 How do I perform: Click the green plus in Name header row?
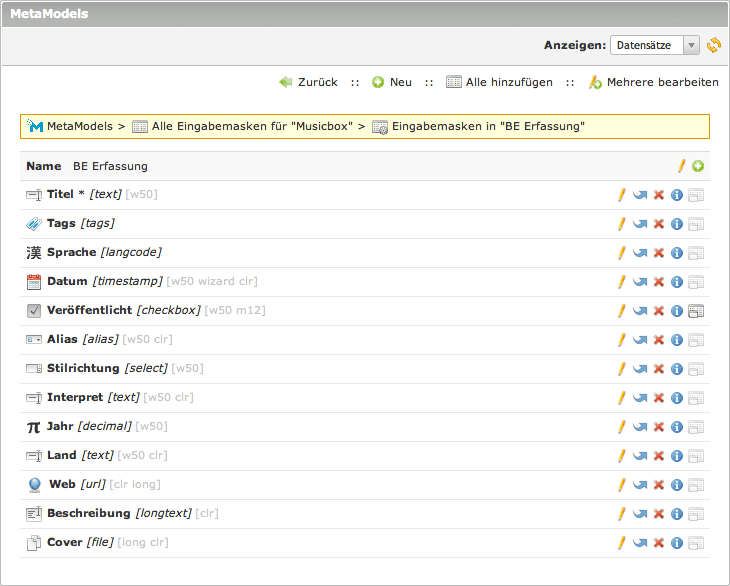698,166
